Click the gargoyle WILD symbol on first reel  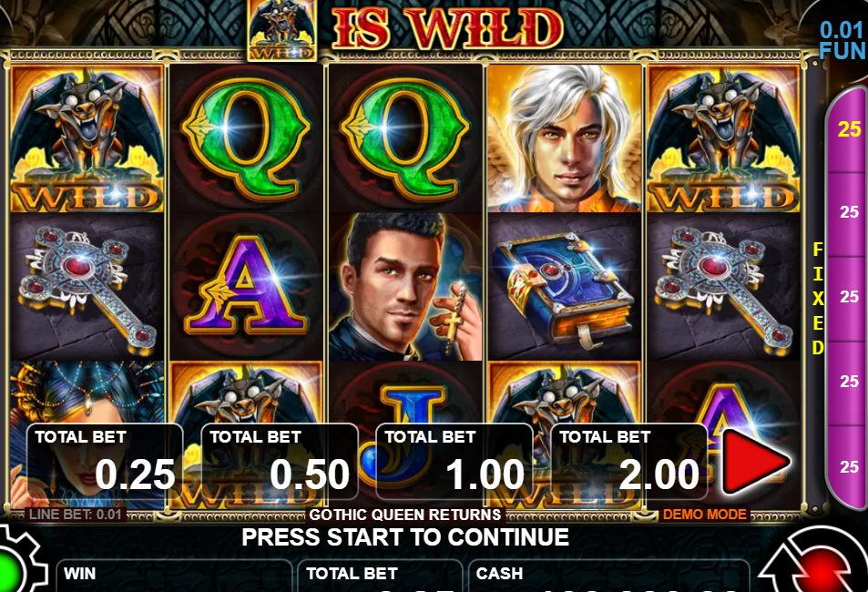(x=87, y=138)
